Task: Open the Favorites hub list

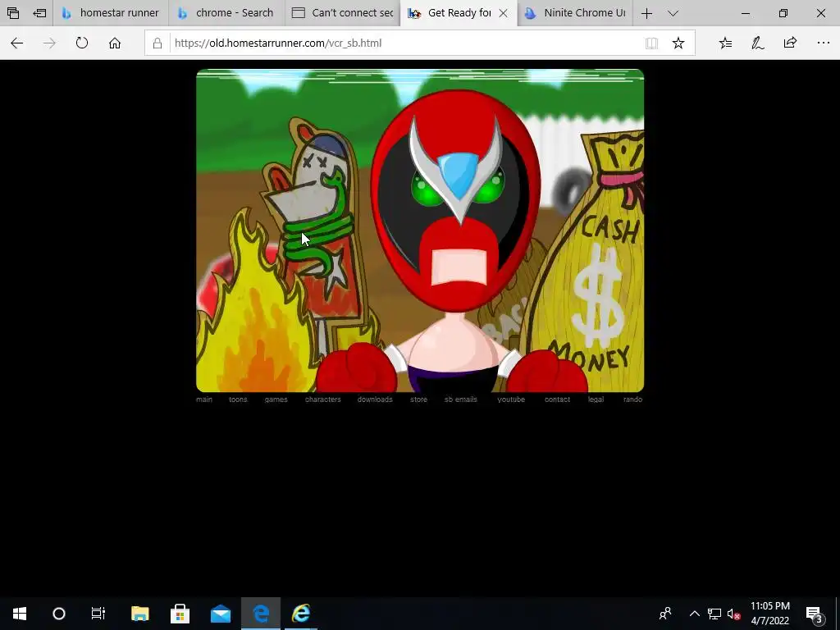Action: pyautogui.click(x=725, y=43)
